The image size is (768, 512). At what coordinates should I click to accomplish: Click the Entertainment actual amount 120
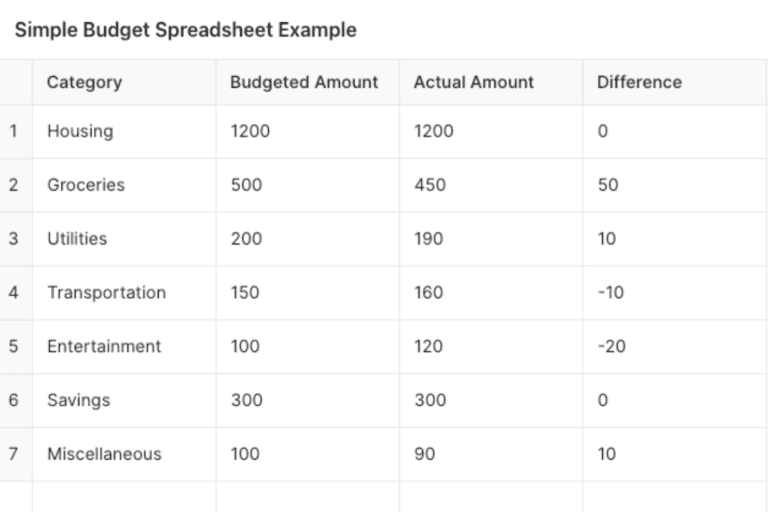430,347
